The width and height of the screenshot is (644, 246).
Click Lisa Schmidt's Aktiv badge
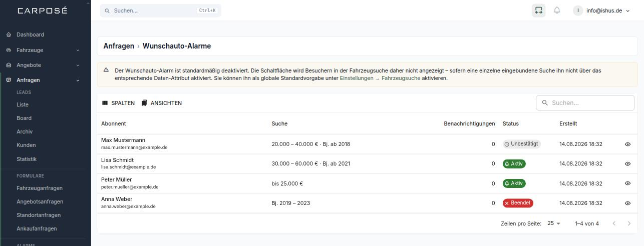point(514,163)
